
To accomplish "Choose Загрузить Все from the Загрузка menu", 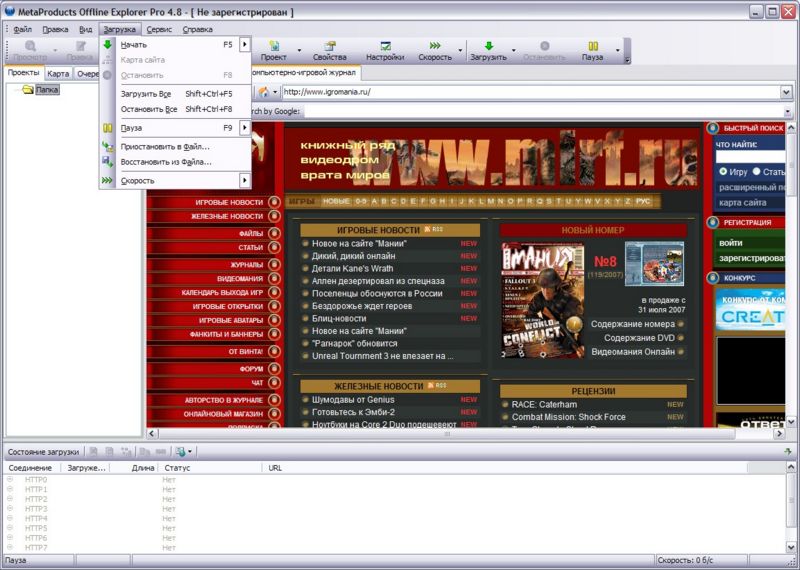I will [176, 93].
